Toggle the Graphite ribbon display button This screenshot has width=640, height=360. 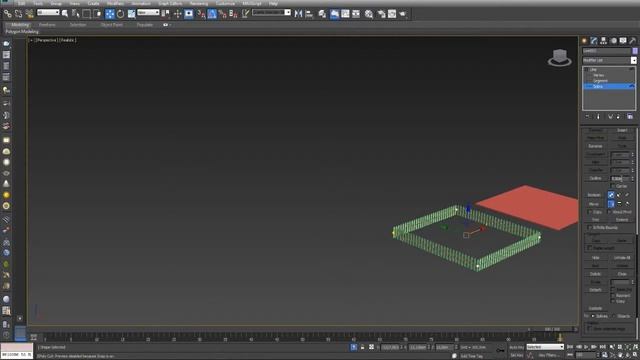click(x=335, y=14)
